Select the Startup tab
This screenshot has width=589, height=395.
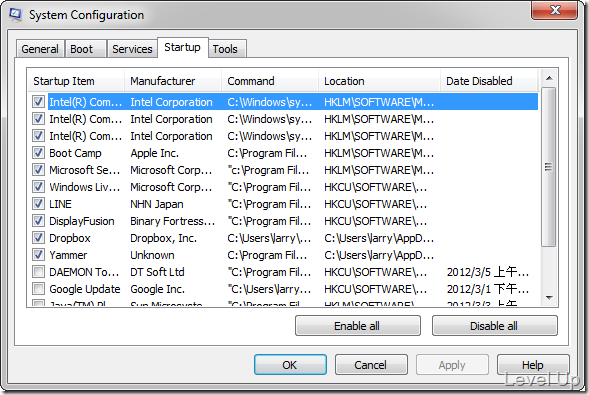point(183,47)
